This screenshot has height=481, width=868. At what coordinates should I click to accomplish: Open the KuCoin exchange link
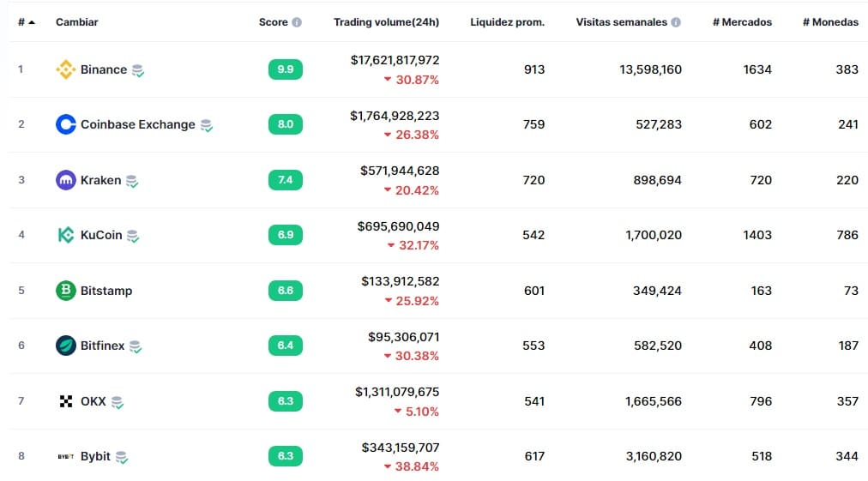(x=101, y=235)
